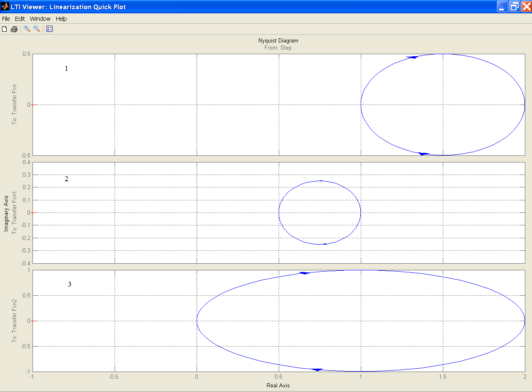The height and width of the screenshot is (392, 532).
Task: Restore down the LTI Viewer window
Action: (515, 6)
